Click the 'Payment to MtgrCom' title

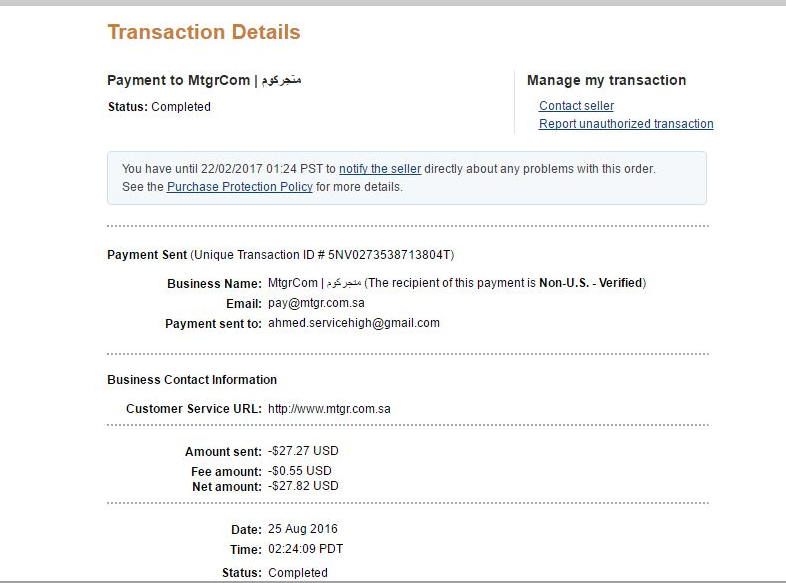(204, 80)
